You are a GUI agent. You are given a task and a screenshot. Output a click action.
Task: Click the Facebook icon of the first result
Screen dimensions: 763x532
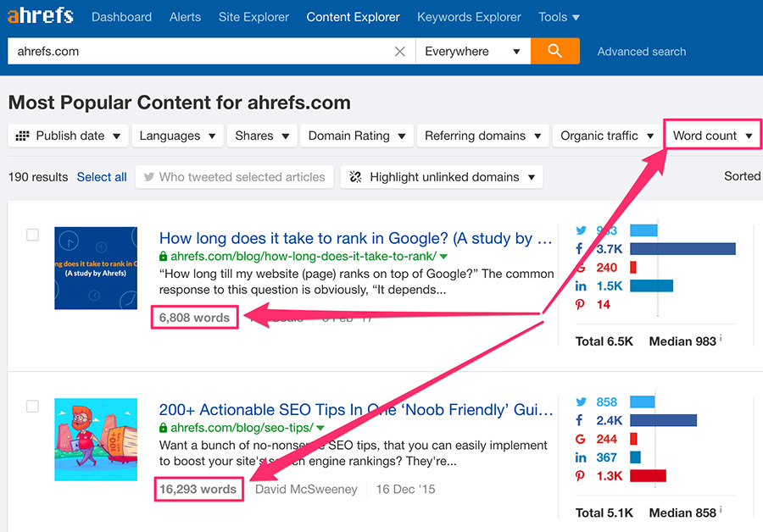581,249
